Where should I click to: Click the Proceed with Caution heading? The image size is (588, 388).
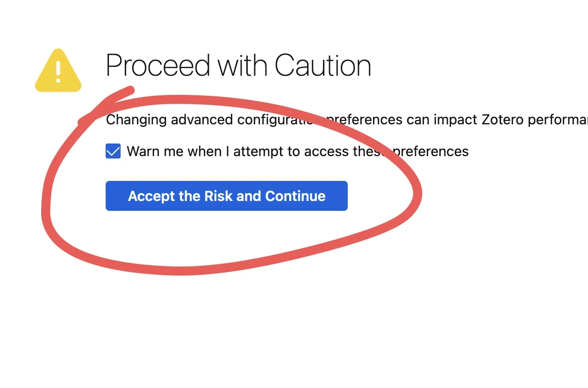click(x=238, y=65)
